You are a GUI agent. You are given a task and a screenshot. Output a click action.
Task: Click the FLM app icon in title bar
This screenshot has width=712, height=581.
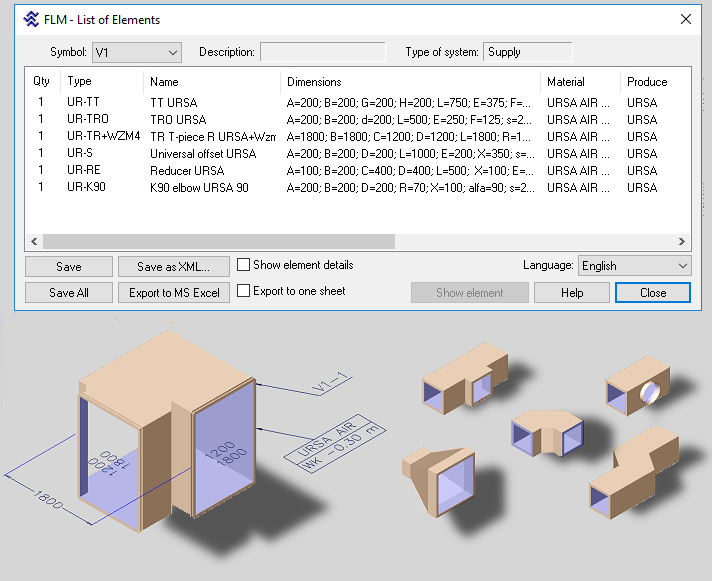tap(30, 19)
